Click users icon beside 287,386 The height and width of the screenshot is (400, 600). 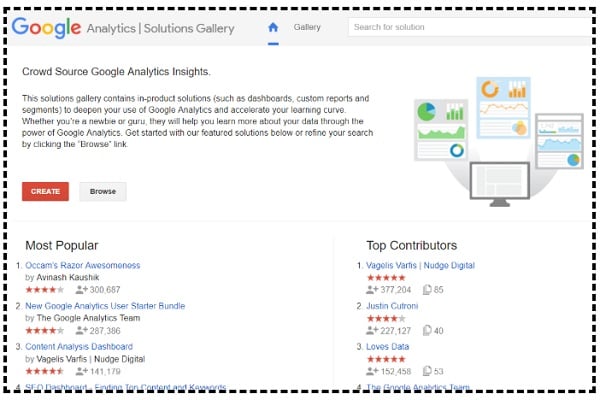[x=82, y=330]
